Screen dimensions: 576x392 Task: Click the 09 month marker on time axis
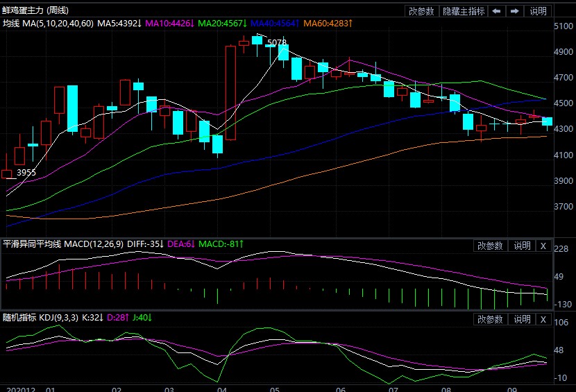(511, 389)
